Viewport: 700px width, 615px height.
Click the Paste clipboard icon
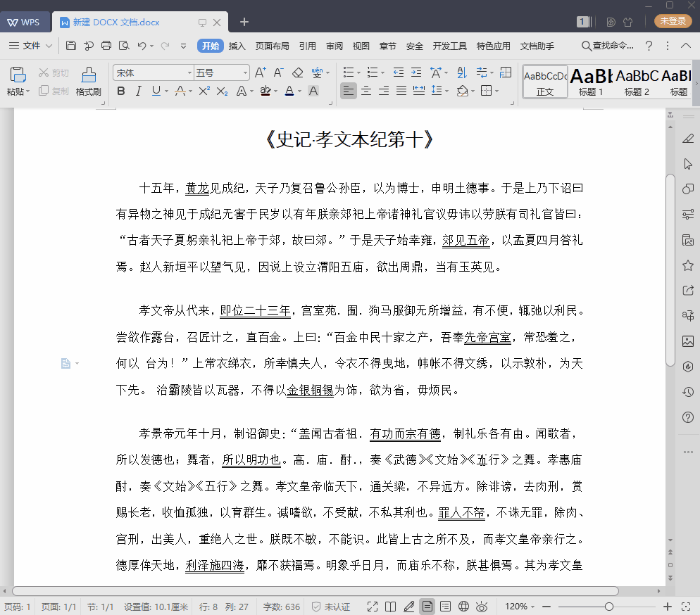point(18,75)
